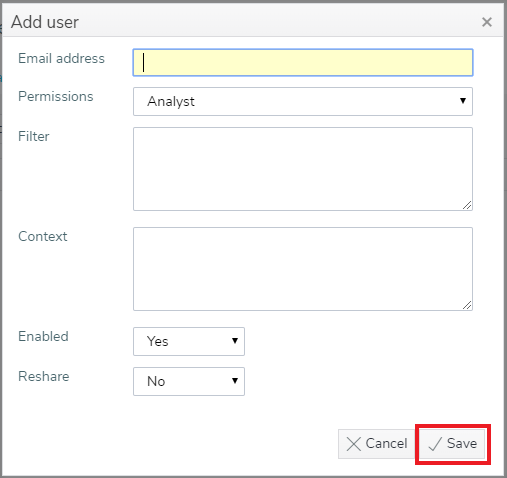Click the X icon on the Cancel button
Image resolution: width=507 pixels, height=478 pixels.
tap(354, 444)
